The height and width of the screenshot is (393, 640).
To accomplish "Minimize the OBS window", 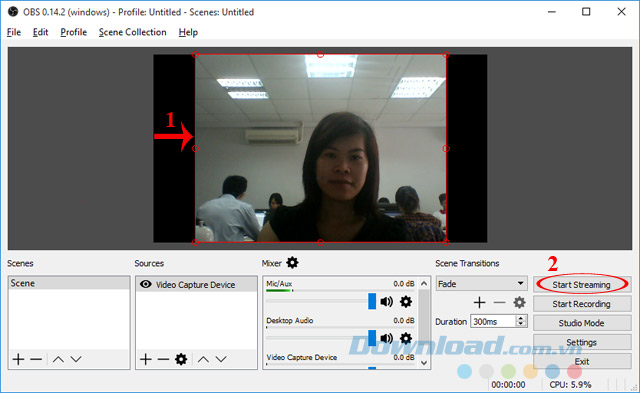I will click(552, 12).
